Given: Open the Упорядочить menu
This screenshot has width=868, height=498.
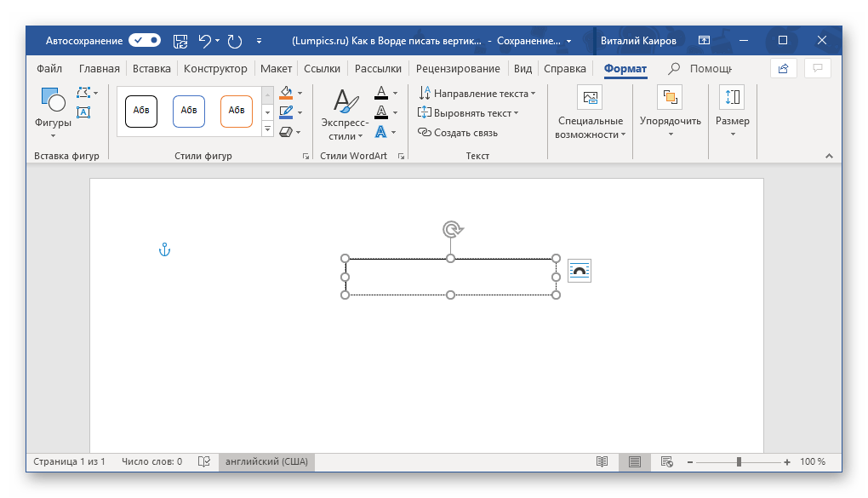Looking at the screenshot, I should 671,112.
